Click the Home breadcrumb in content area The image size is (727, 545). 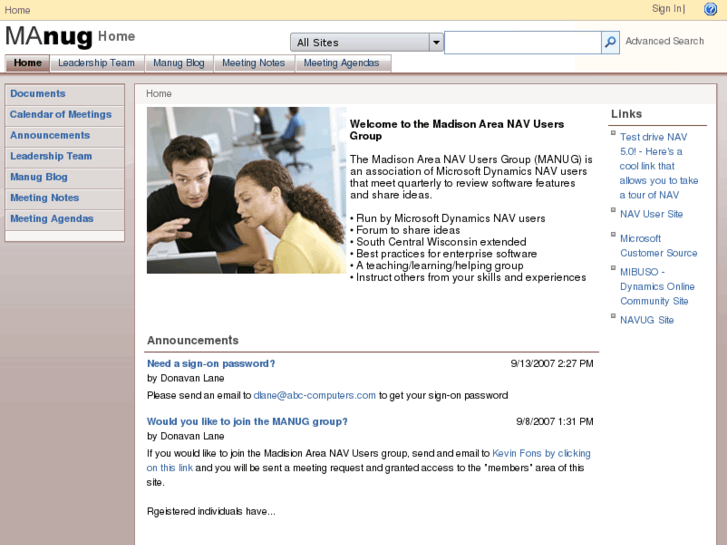click(x=159, y=94)
